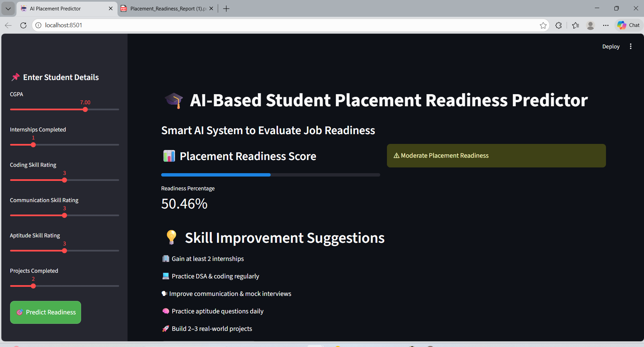Click the browser back arrow
The width and height of the screenshot is (644, 347).
click(x=8, y=25)
